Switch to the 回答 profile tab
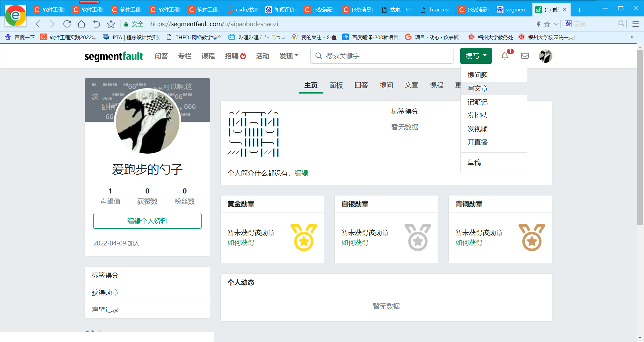 click(x=361, y=85)
